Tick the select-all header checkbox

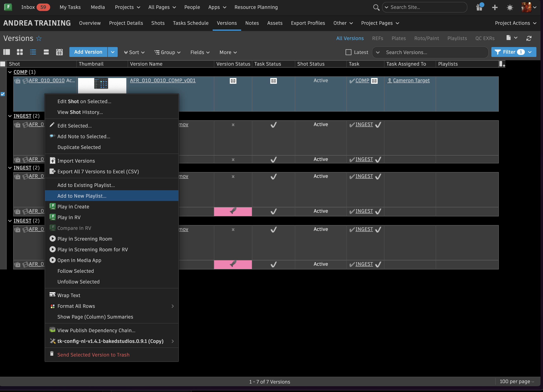pos(3,64)
